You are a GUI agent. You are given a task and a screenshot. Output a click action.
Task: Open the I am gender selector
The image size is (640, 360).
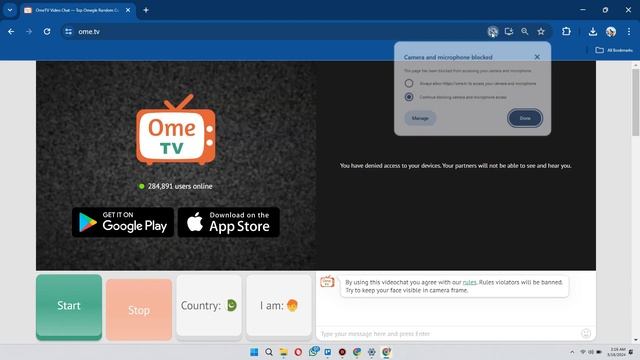279,306
